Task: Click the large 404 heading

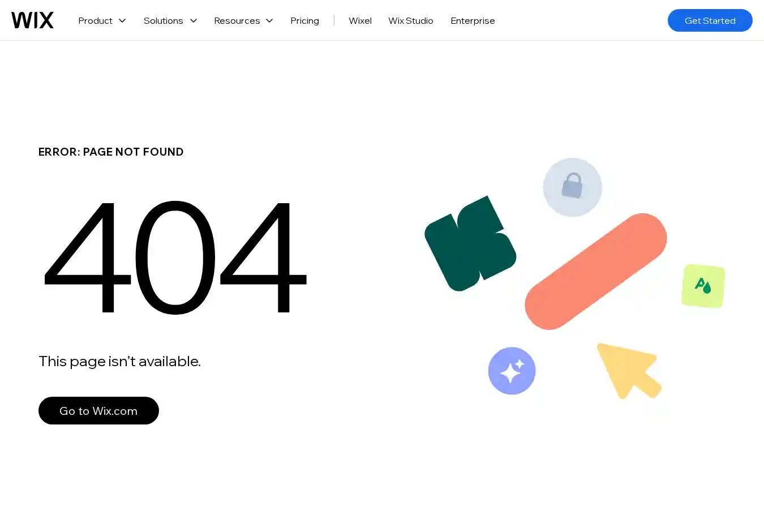Action: (x=174, y=256)
